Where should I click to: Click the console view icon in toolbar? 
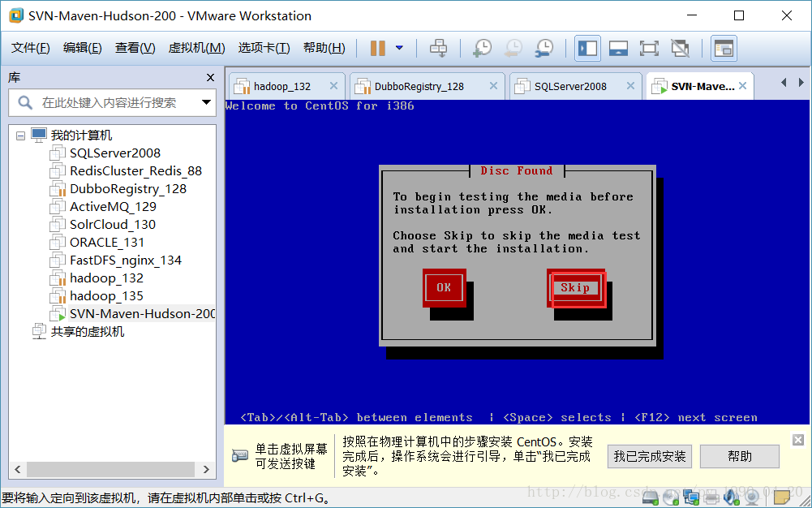pyautogui.click(x=724, y=49)
